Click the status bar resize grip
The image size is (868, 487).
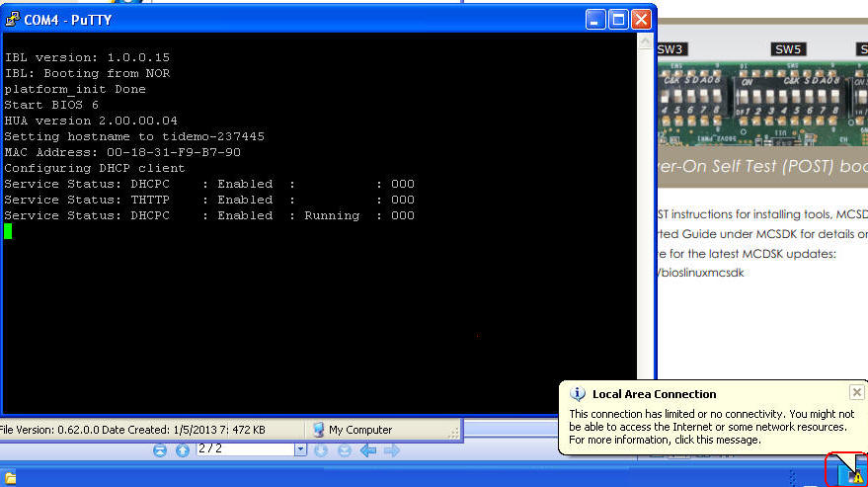[x=454, y=434]
